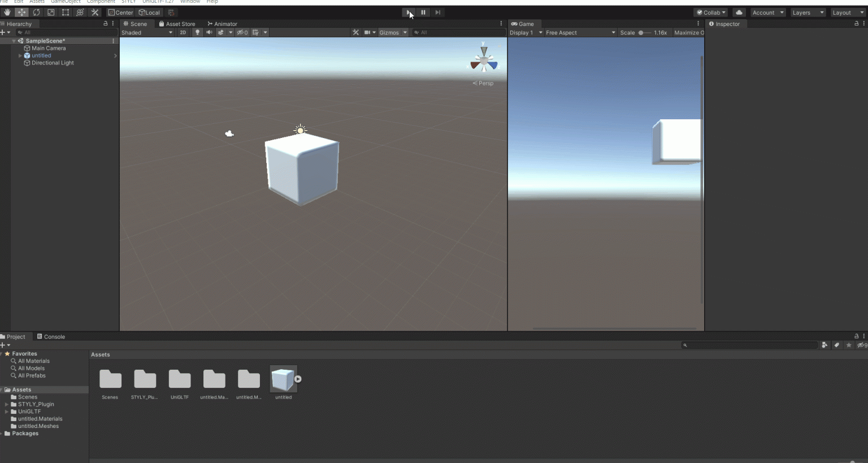Viewport: 868px width, 463px height.
Task: Select the Hand tool
Action: (x=7, y=12)
